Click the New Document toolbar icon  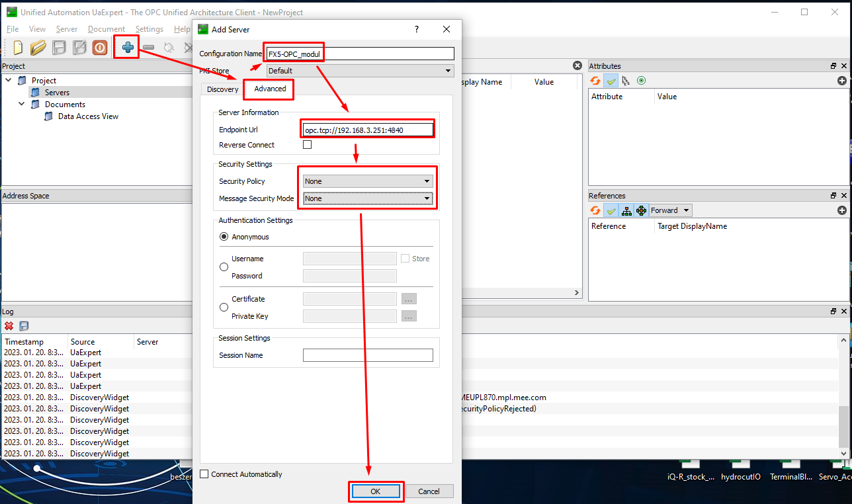point(19,48)
